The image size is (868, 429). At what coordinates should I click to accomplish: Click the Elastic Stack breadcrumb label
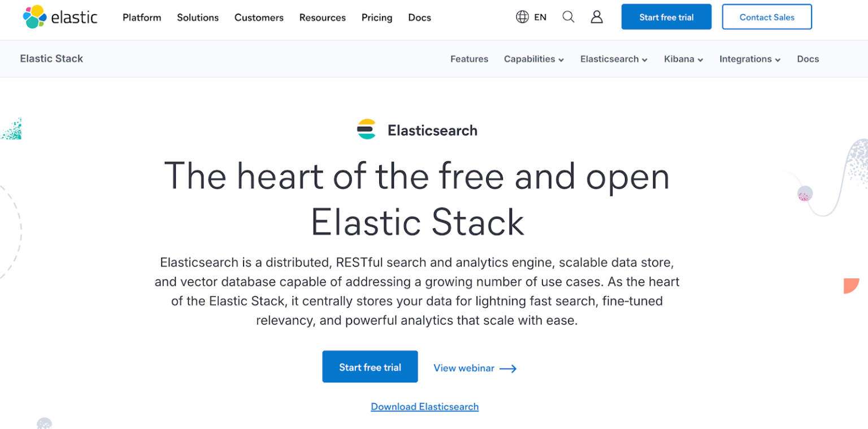point(51,58)
